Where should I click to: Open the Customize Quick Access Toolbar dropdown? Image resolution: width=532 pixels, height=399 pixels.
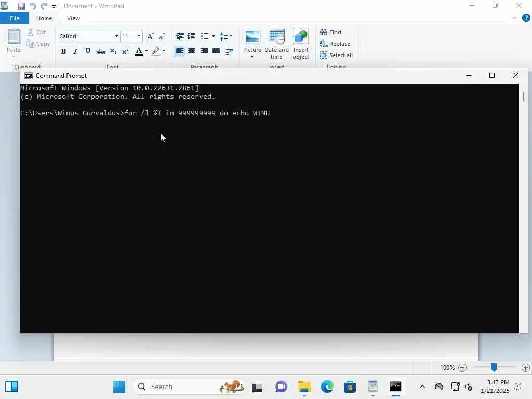54,6
